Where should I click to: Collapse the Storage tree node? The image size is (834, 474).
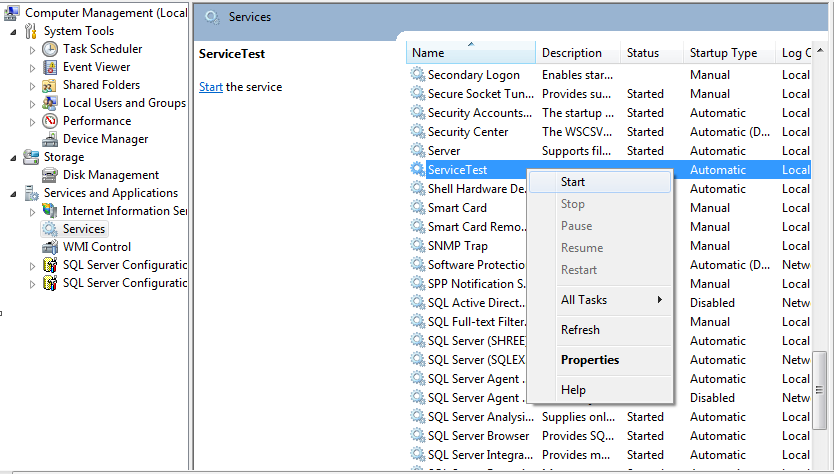[x=13, y=158]
